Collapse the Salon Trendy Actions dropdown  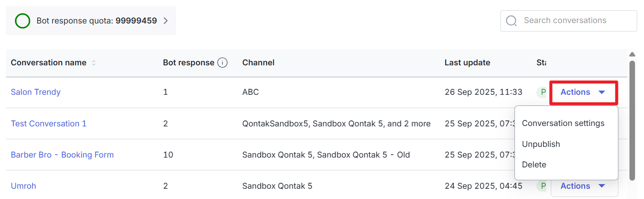(x=583, y=92)
